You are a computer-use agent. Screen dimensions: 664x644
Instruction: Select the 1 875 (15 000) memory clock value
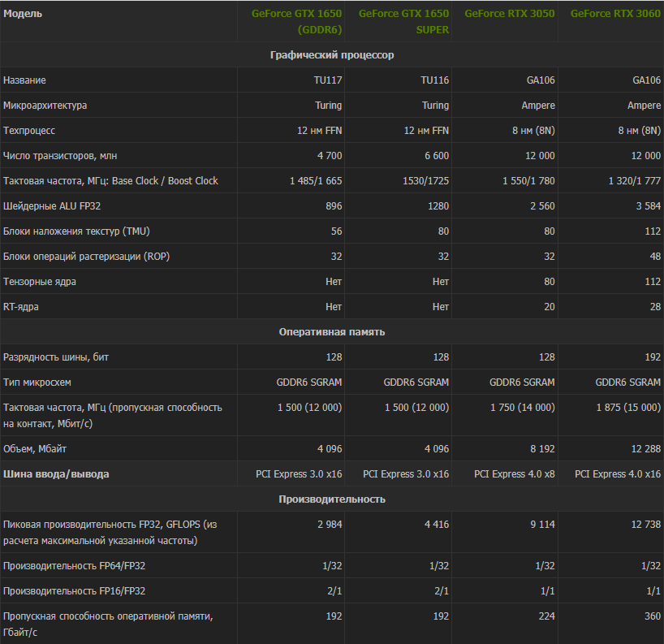pyautogui.click(x=628, y=408)
